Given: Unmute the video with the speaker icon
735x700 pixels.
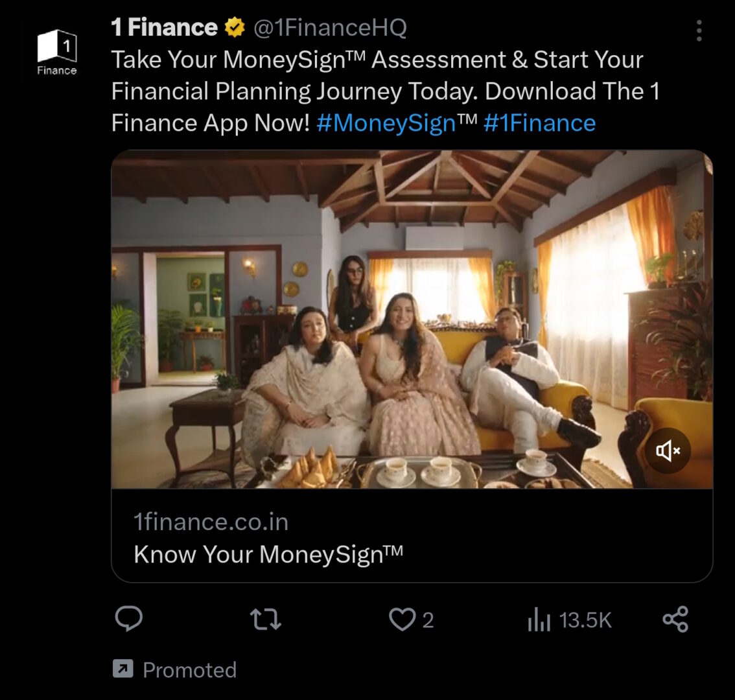Looking at the screenshot, I should pos(668,450).
